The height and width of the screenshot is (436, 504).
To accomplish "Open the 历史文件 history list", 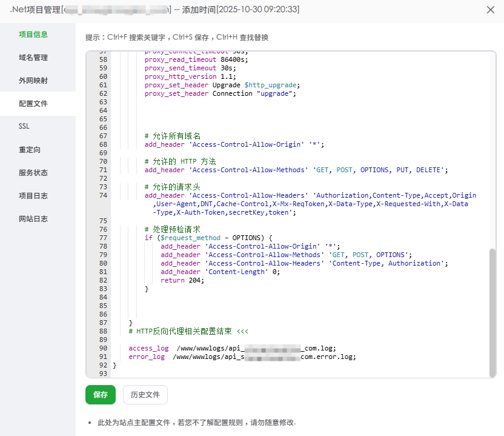I will pos(145,395).
